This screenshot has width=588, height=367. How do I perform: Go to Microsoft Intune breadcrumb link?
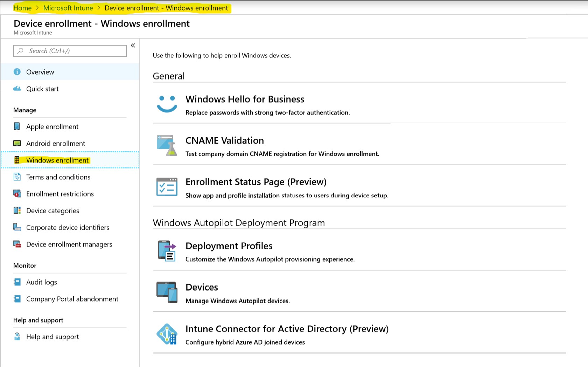pyautogui.click(x=68, y=8)
